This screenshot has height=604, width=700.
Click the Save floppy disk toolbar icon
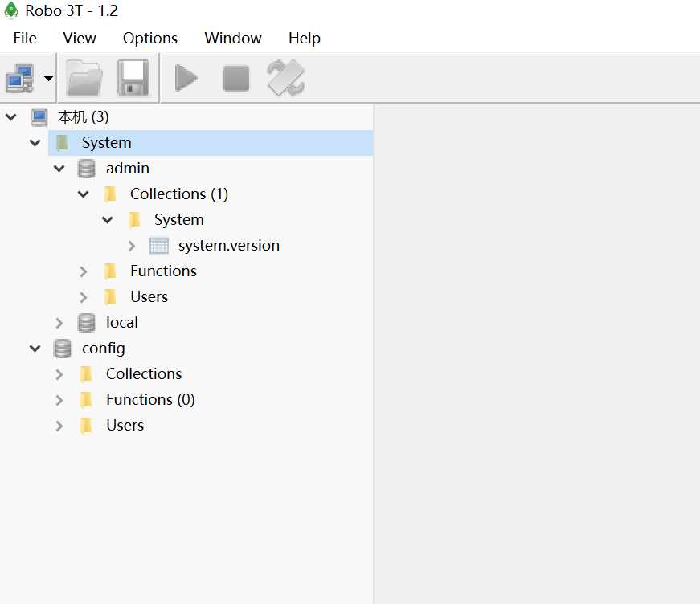133,78
